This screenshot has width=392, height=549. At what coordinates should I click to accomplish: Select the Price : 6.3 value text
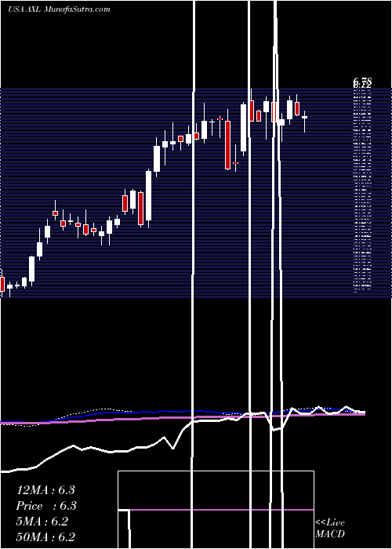click(x=46, y=506)
